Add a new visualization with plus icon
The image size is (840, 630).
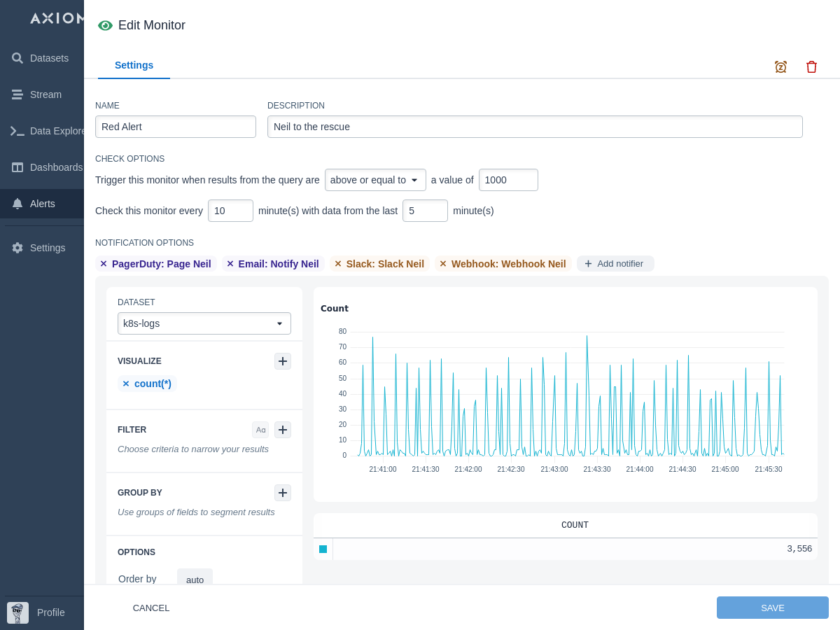coord(283,361)
